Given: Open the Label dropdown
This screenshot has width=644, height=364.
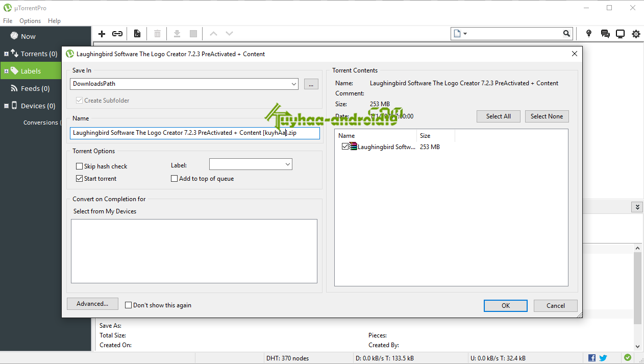Looking at the screenshot, I should coord(288,164).
